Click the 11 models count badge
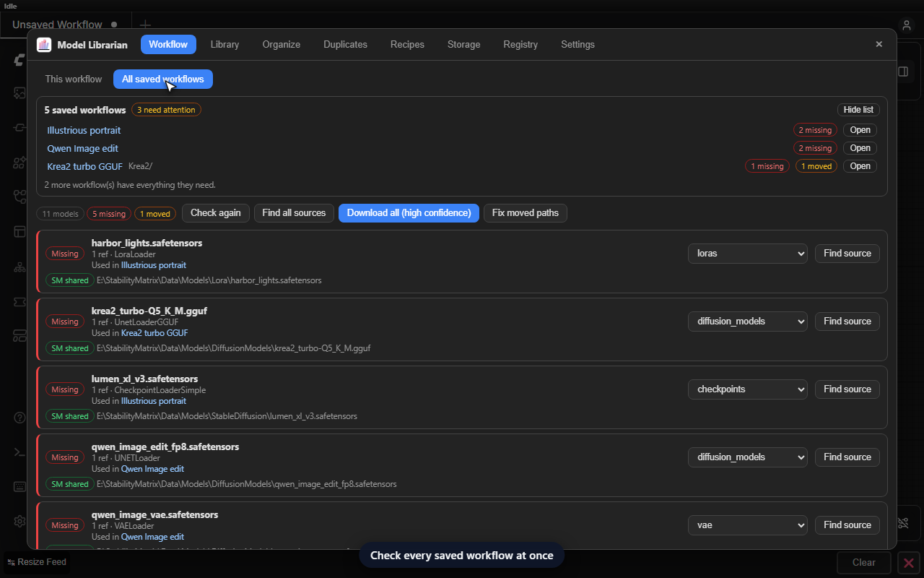The height and width of the screenshot is (578, 924). [60, 214]
